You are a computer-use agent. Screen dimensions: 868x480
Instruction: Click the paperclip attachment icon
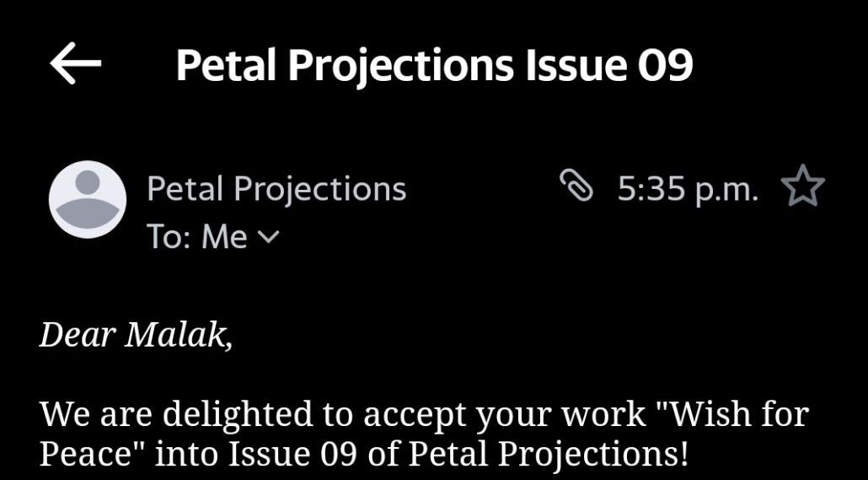[577, 187]
